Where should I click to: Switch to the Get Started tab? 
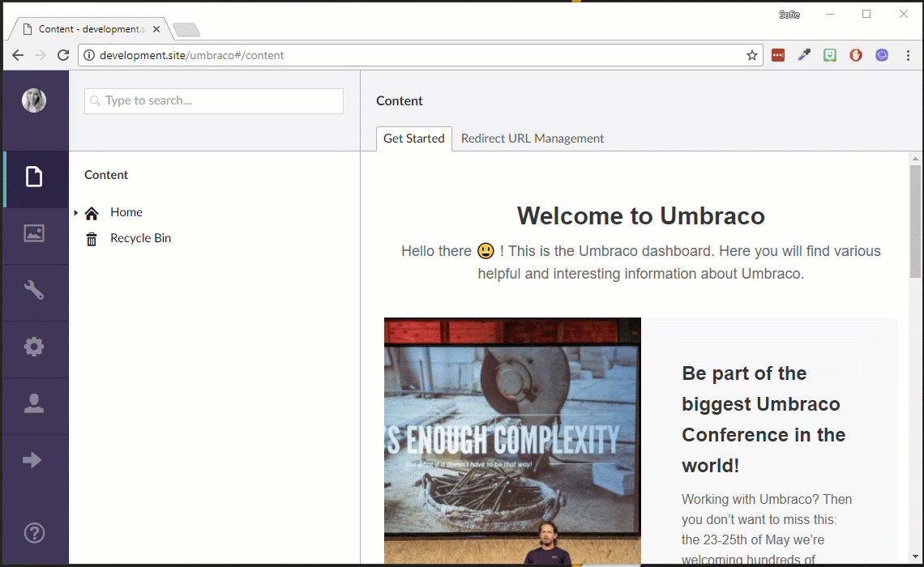[x=413, y=139]
